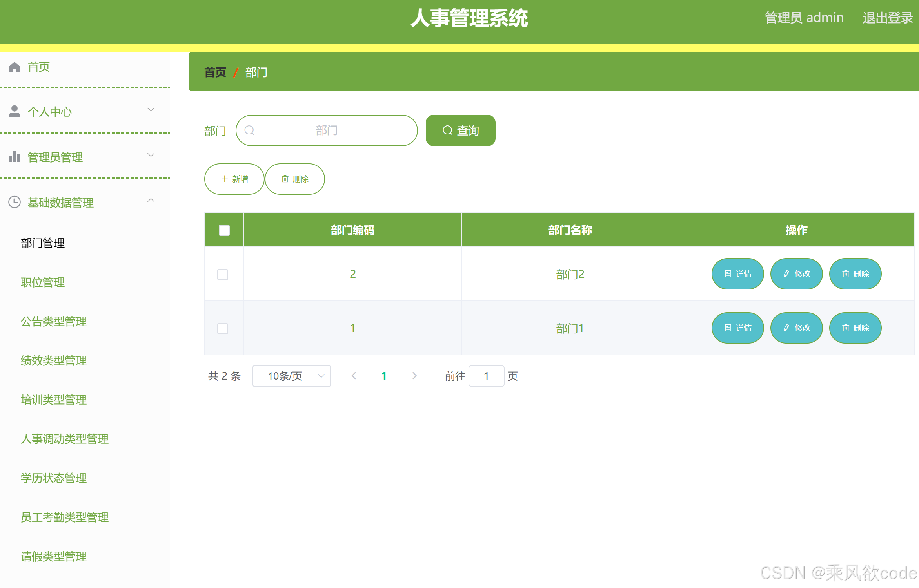The image size is (919, 588).
Task: Open the 10条/页 page size dropdown
Action: point(291,376)
